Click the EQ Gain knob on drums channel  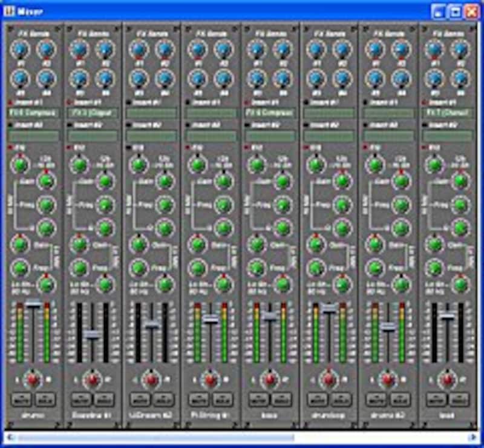coord(45,181)
